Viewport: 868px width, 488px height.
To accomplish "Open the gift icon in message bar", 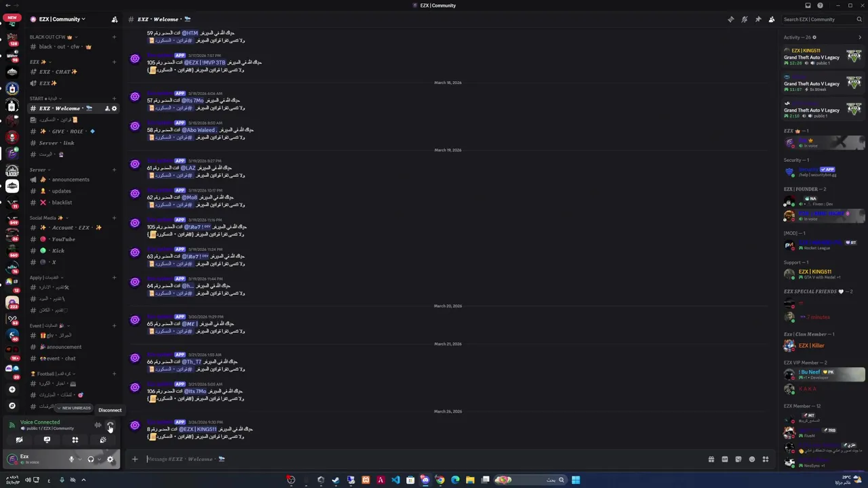I will (711, 459).
